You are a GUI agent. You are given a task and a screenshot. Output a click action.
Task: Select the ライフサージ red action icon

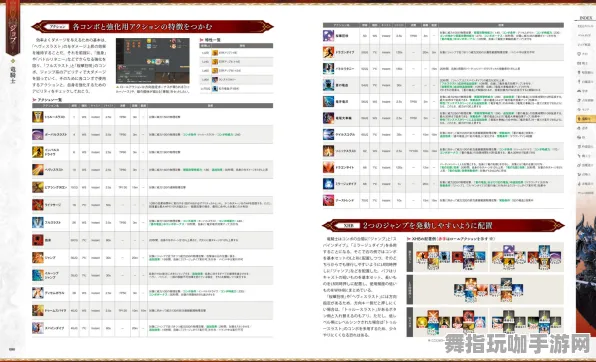coord(38,205)
